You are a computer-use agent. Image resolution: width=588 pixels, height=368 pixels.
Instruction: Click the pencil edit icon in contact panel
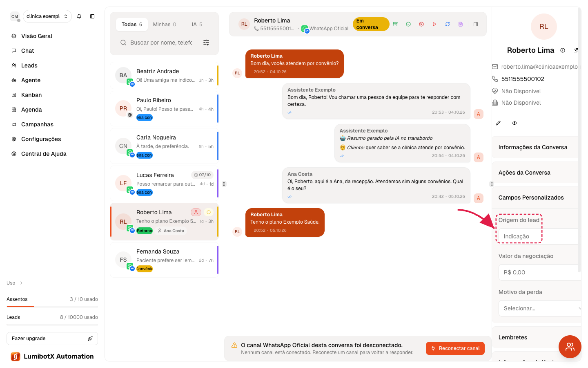[498, 123]
